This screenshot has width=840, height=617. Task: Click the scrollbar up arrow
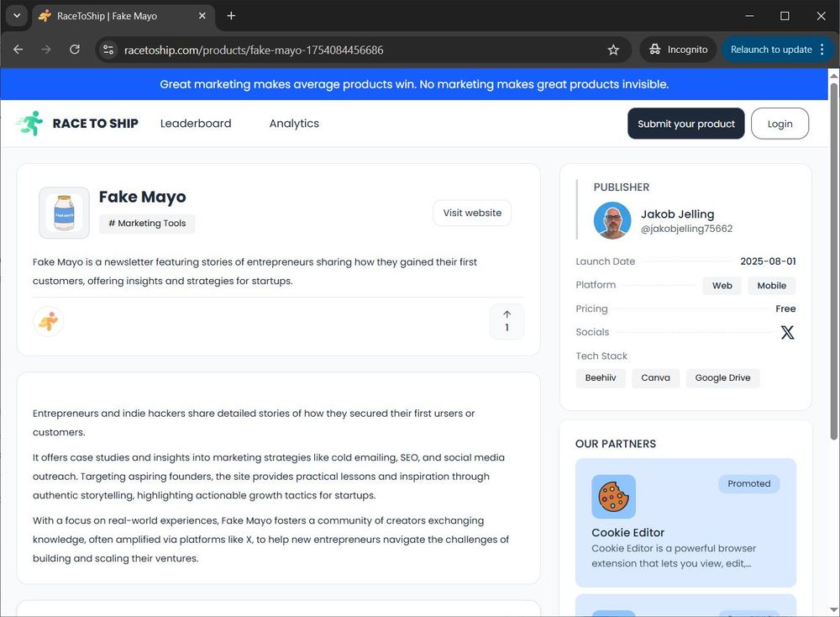click(833, 75)
